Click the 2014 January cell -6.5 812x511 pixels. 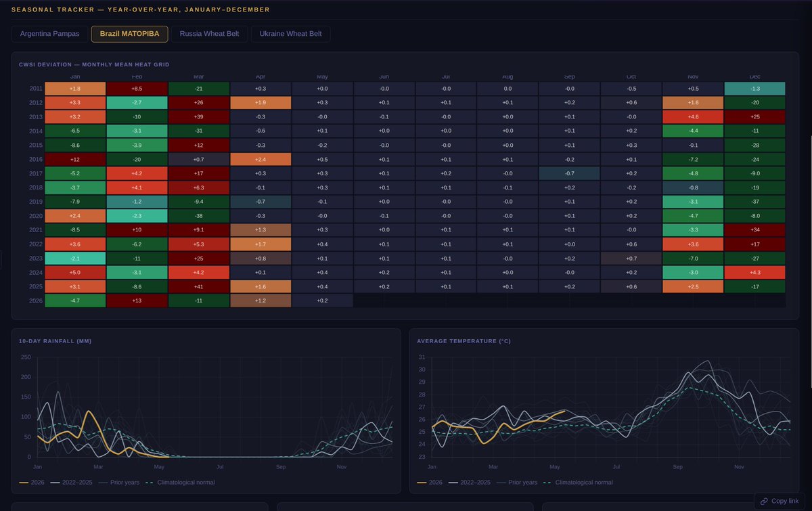pos(75,131)
